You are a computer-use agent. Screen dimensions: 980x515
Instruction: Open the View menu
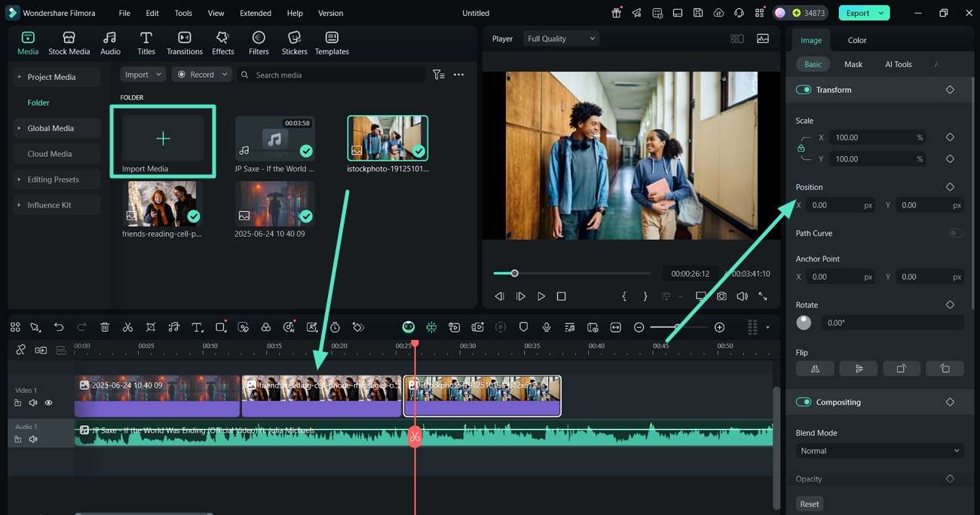(216, 13)
